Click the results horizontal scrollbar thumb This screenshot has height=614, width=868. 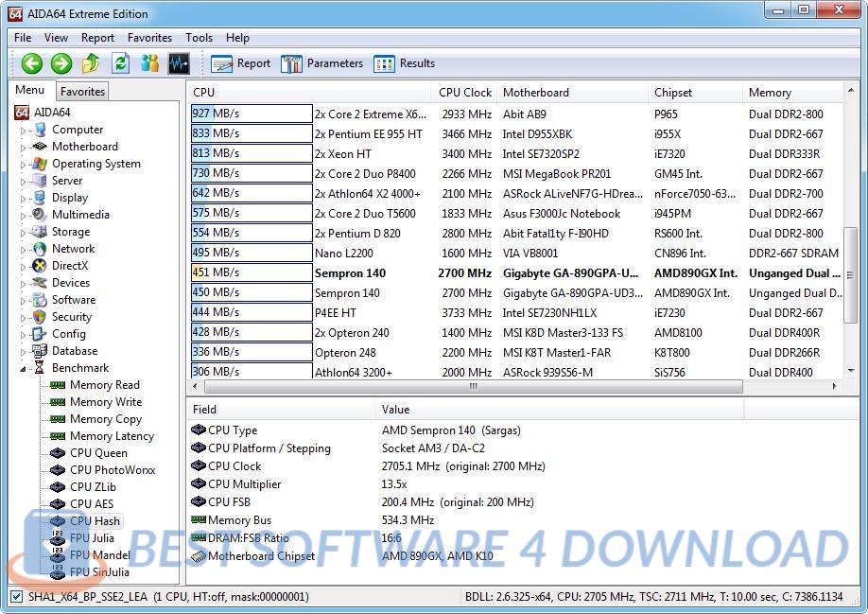(472, 386)
